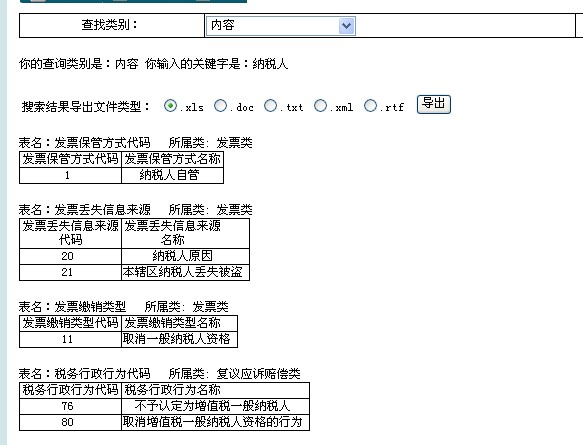Click the 搜索结果导出文件类型 label
Screen dimensions: 583x445
[85, 107]
